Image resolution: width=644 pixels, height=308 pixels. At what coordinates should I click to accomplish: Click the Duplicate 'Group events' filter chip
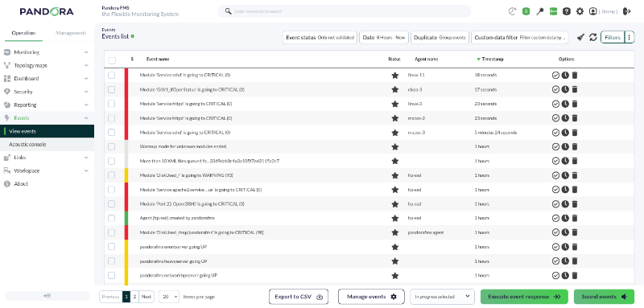pos(440,37)
